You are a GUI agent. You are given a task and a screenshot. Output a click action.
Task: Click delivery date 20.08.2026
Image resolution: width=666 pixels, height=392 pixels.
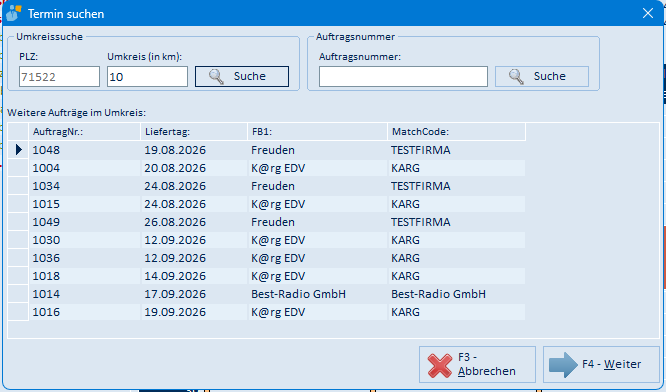[x=175, y=168]
